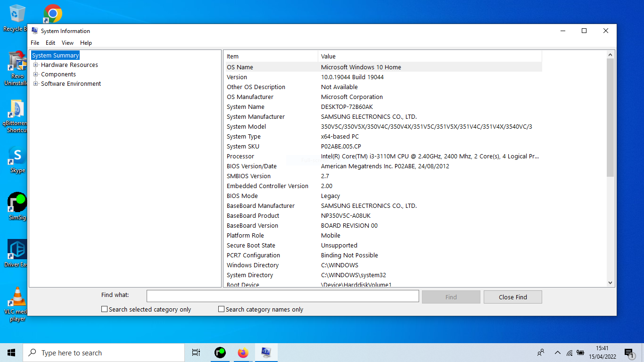Select the System Manufacturer row

(x=384, y=116)
